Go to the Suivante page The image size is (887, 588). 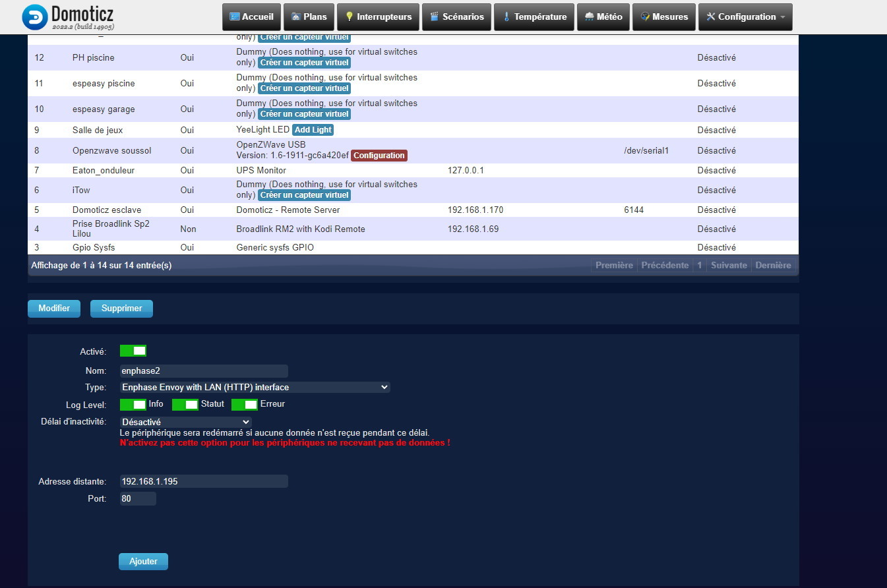click(729, 265)
